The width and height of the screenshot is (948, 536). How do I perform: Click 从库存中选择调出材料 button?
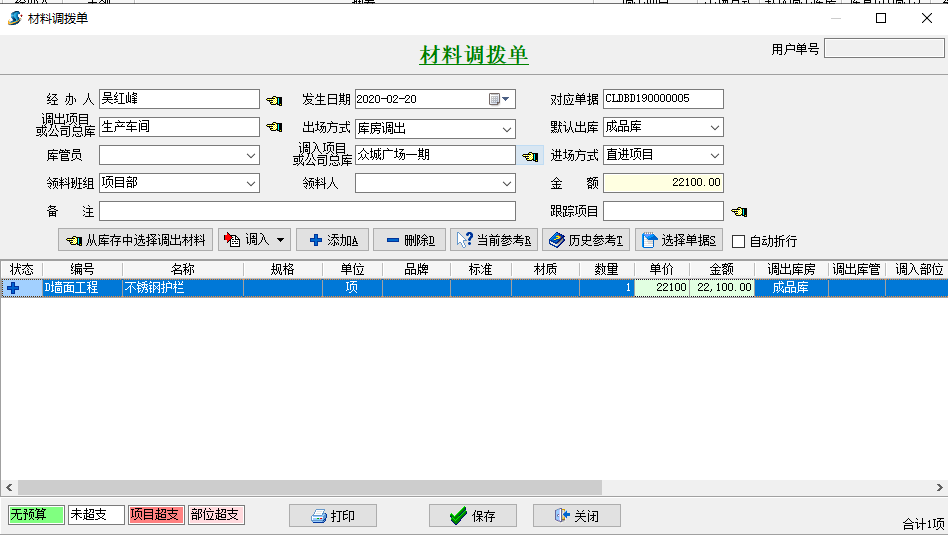[136, 240]
